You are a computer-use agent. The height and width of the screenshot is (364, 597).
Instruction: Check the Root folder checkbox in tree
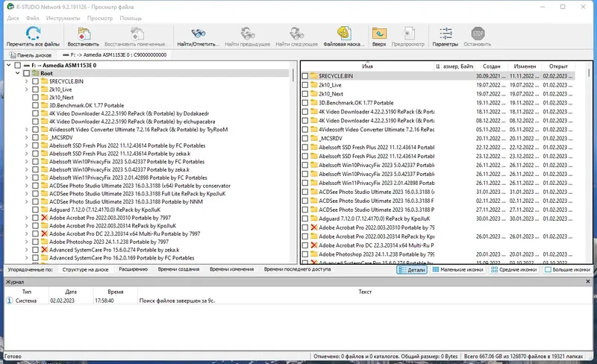26,73
